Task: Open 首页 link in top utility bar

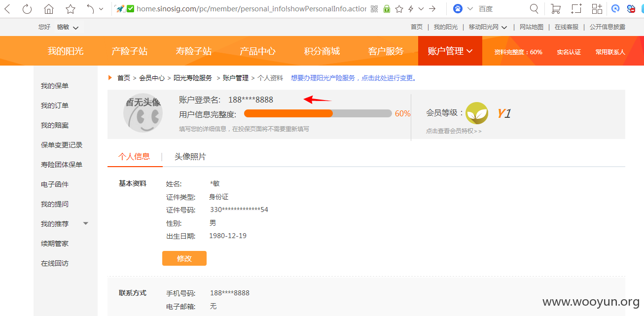Action: [417, 27]
